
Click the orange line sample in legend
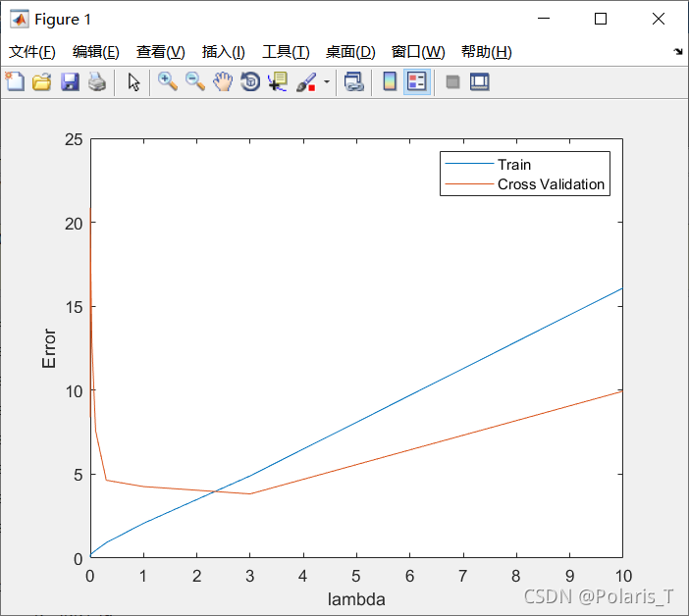click(x=469, y=183)
